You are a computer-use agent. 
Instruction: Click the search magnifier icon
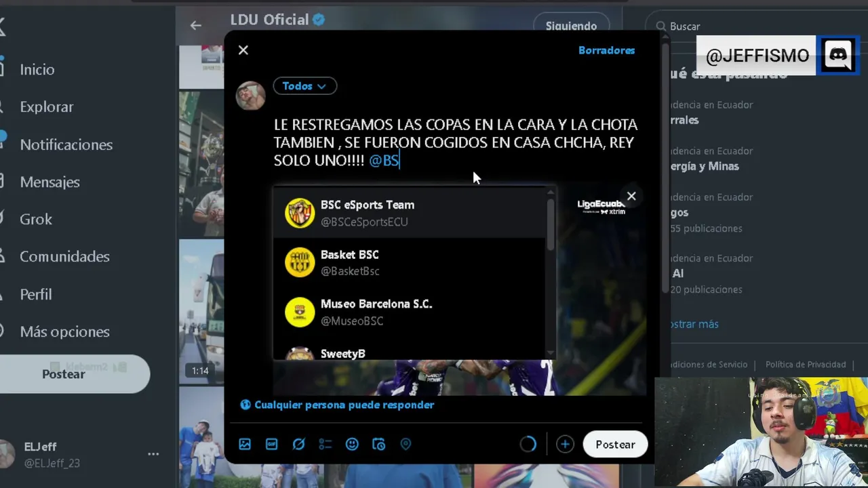point(660,26)
